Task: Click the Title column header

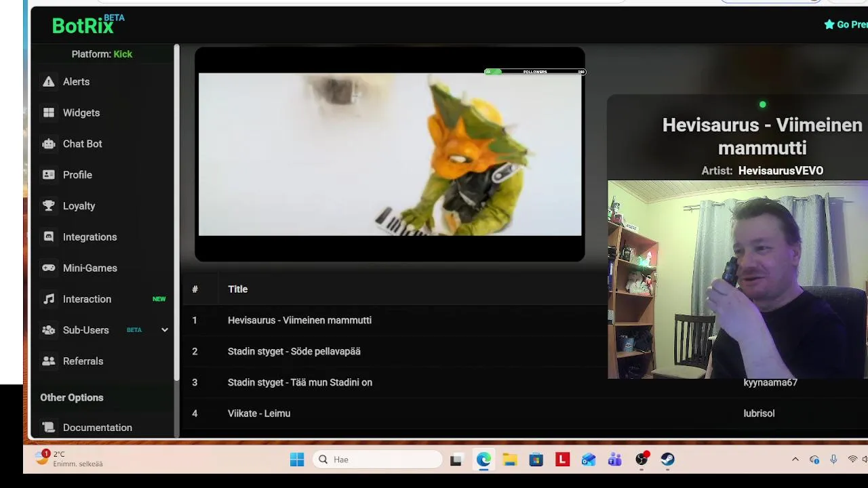Action: tap(237, 289)
